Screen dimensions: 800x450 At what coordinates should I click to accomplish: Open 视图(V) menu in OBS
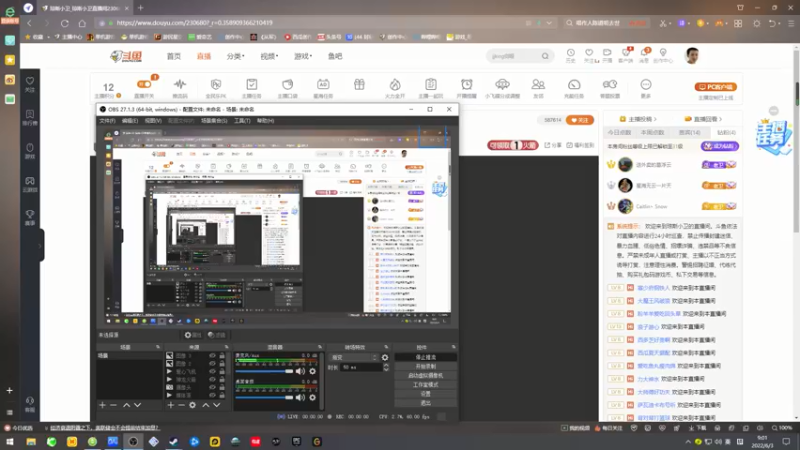point(153,121)
